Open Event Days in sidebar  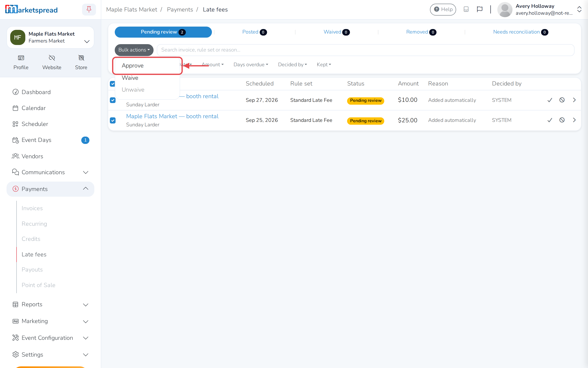point(50,140)
